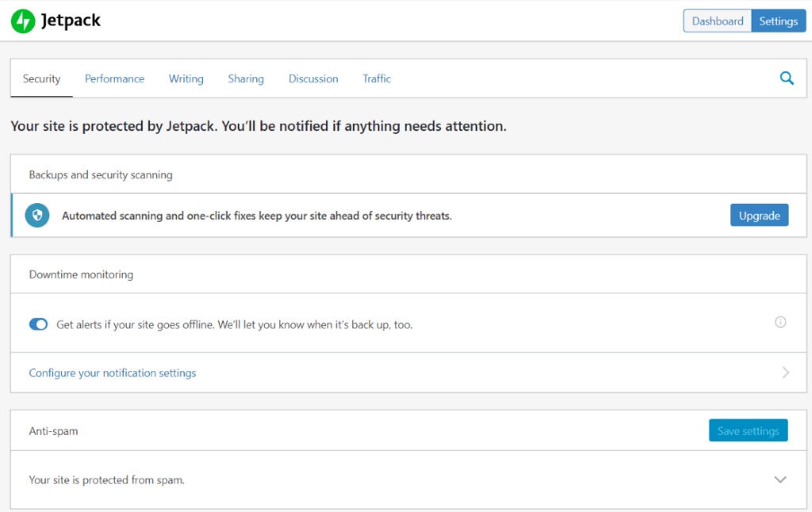Collapse the spam protection details
The height and width of the screenshot is (512, 812).
pos(780,480)
